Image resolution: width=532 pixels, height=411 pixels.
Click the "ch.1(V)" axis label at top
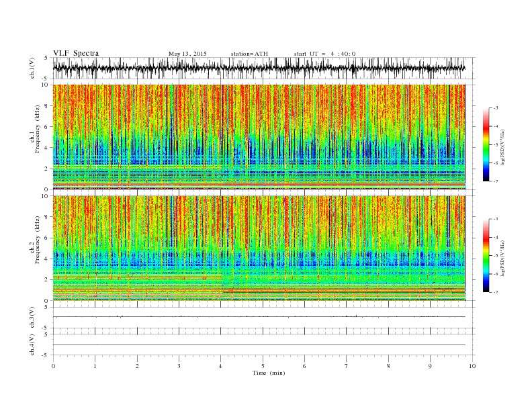click(32, 68)
